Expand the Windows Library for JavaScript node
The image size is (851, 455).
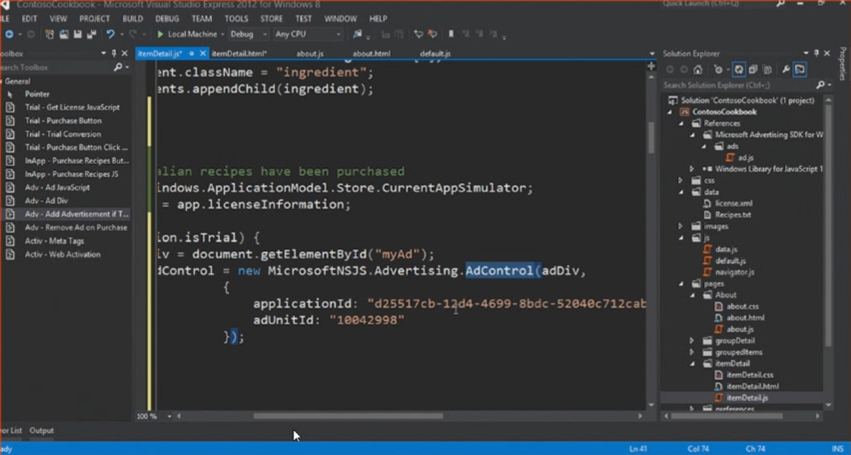coord(692,169)
